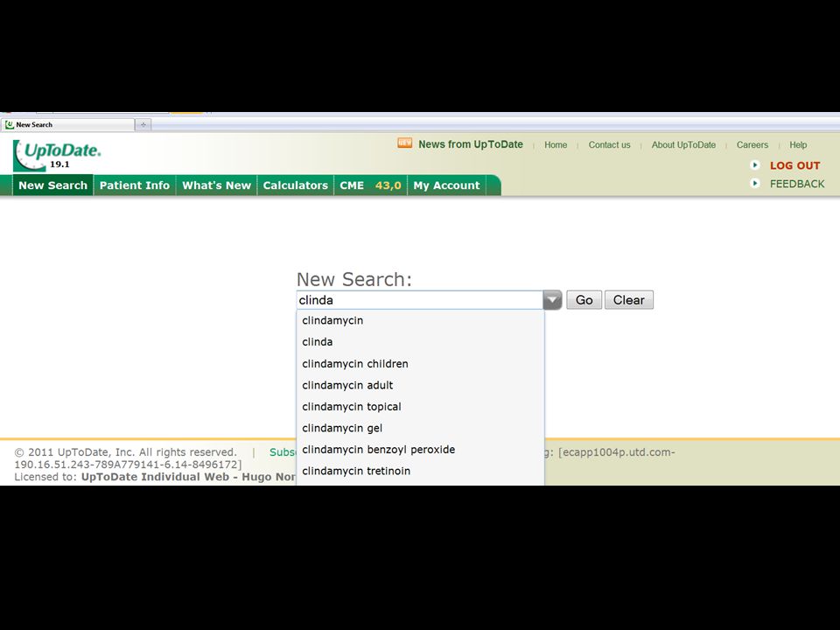Click the Home link

[x=556, y=144]
